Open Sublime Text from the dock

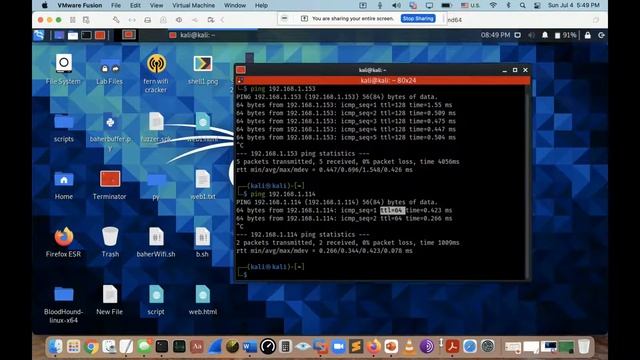pyautogui.click(x=356, y=347)
